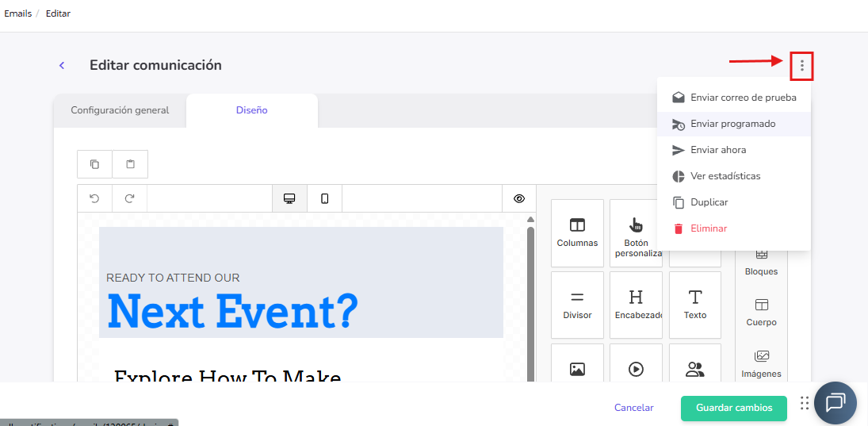Click the copy design icon
The image size is (868, 426).
tap(95, 164)
